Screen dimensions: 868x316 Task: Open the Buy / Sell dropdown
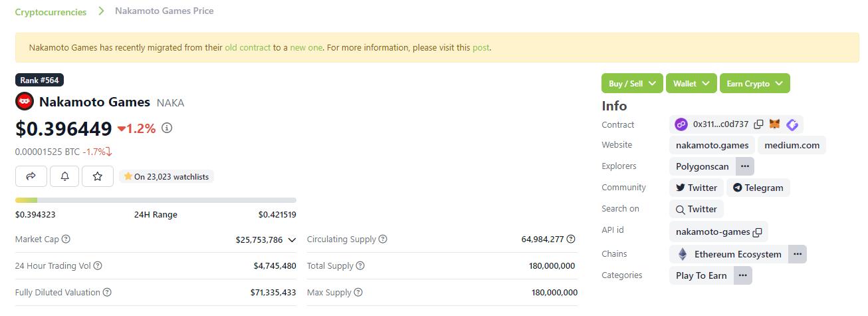pyautogui.click(x=632, y=83)
